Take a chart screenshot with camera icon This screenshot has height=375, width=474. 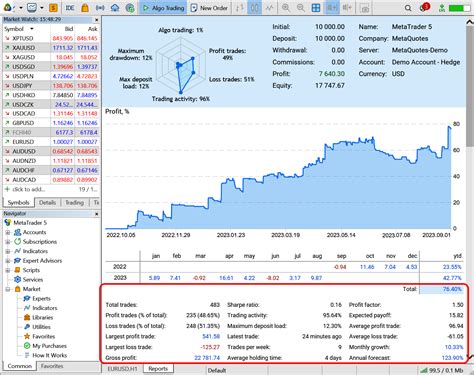coord(365,8)
